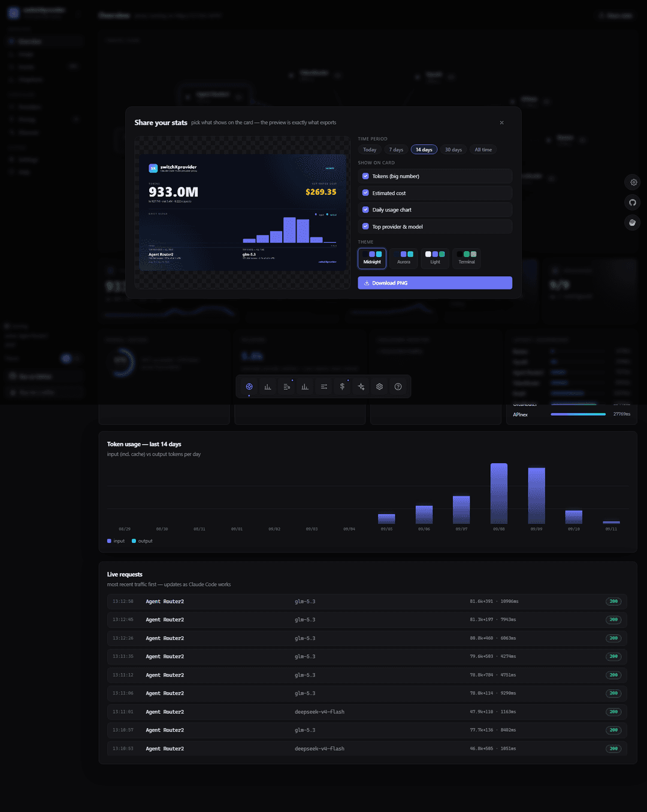Viewport: 647px width, 812px height.
Task: Choose the Aurora theme swatch
Action: 404,258
